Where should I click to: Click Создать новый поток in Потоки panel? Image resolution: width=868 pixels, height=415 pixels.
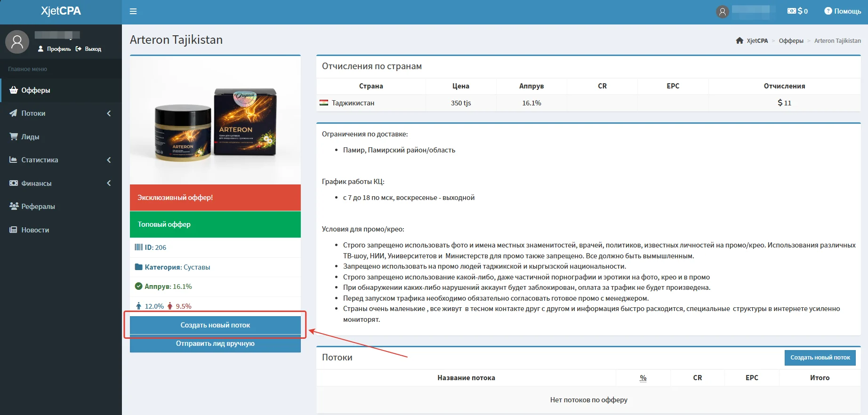click(820, 358)
